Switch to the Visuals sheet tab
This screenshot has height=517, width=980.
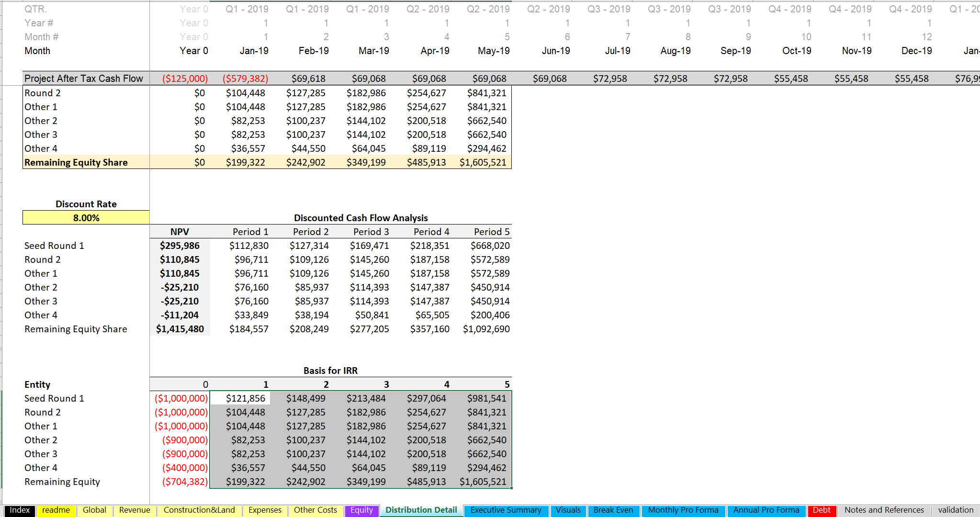pyautogui.click(x=568, y=510)
